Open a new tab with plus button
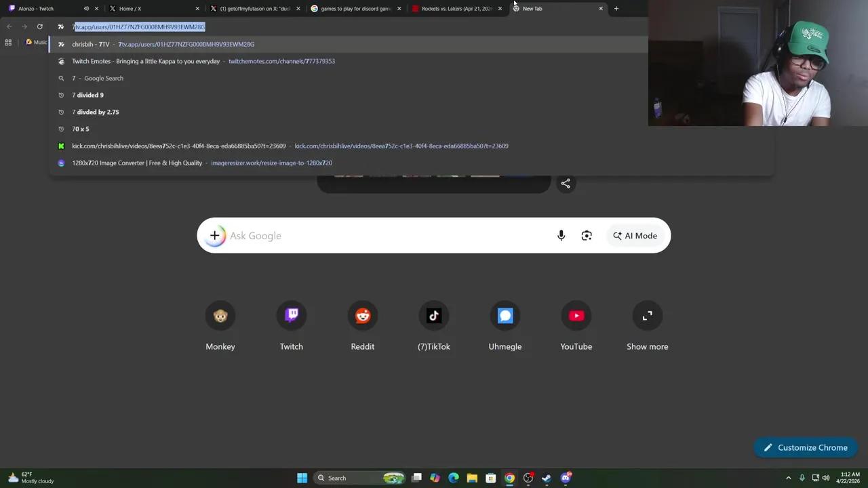The width and height of the screenshot is (868, 488). coord(616,9)
